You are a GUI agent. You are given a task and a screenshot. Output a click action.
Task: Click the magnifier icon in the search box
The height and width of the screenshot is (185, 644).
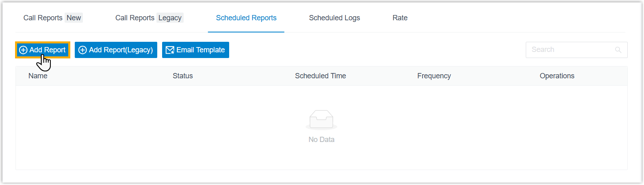click(x=618, y=50)
